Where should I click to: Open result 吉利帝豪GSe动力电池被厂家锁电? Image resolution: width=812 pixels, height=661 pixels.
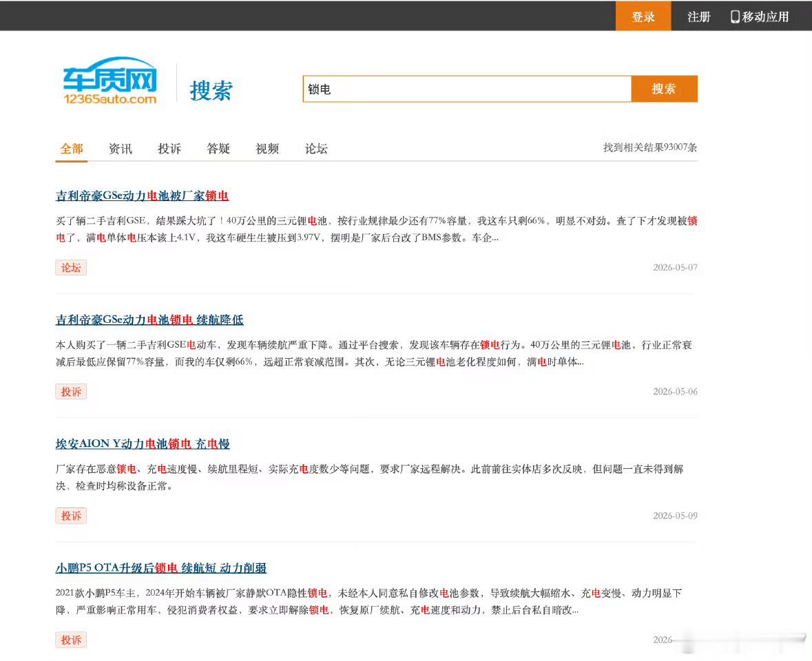[142, 196]
